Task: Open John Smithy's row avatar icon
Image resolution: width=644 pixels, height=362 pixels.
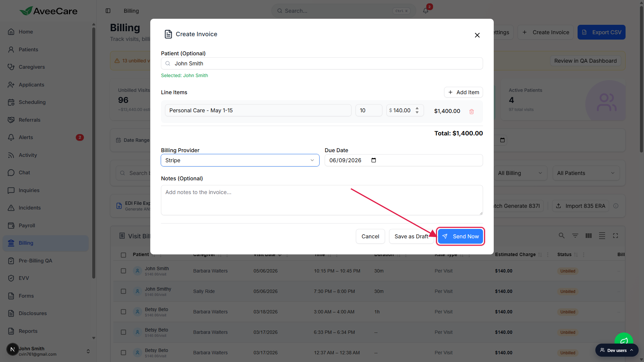Action: (x=137, y=291)
